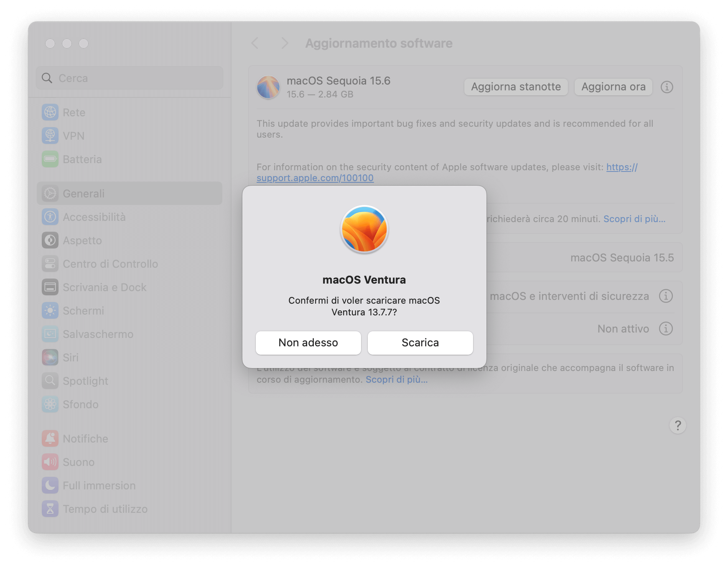Viewport: 728px width, 568px height.
Task: Click the Aggiornamento software title
Action: pyautogui.click(x=379, y=43)
